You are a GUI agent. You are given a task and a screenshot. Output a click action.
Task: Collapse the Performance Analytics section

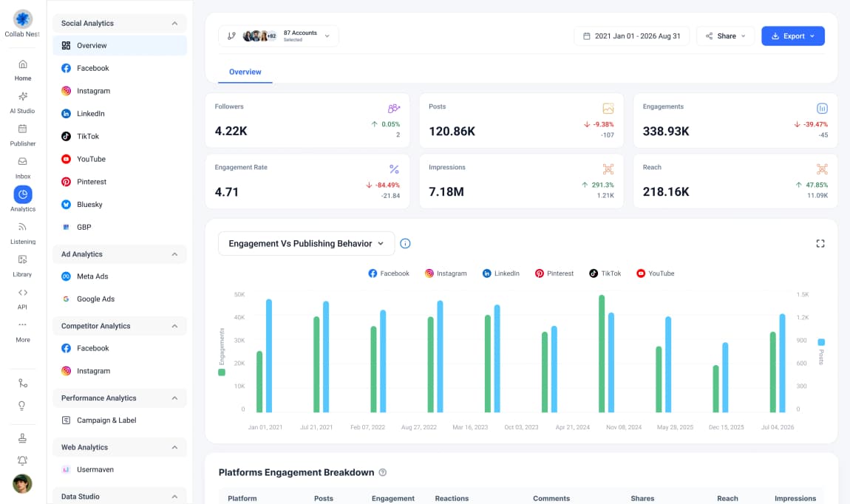174,398
